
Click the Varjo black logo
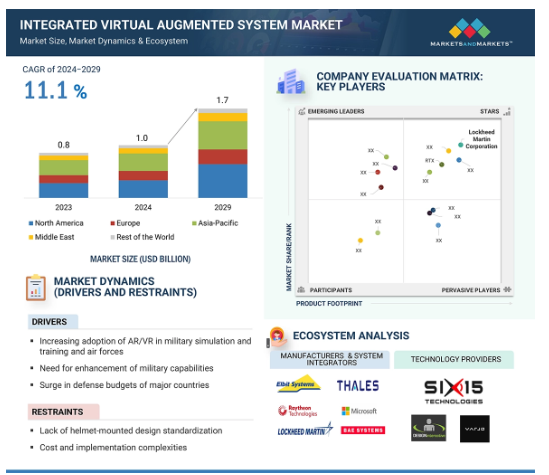[x=475, y=429]
